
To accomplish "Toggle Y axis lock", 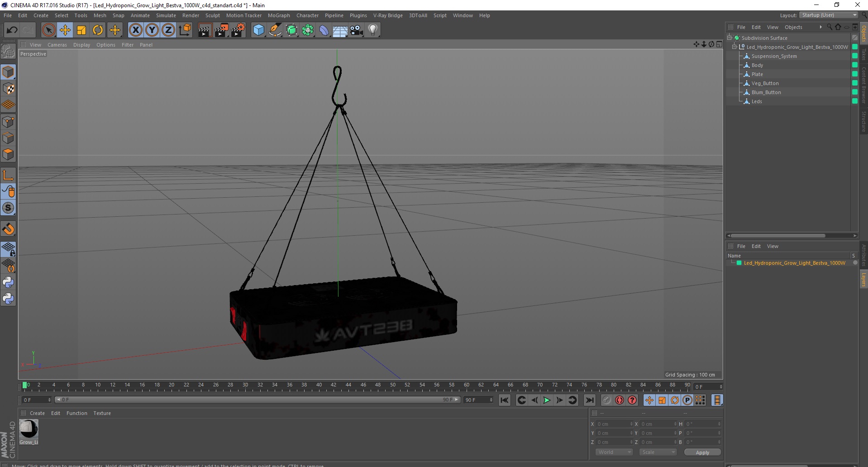I will 152,30.
